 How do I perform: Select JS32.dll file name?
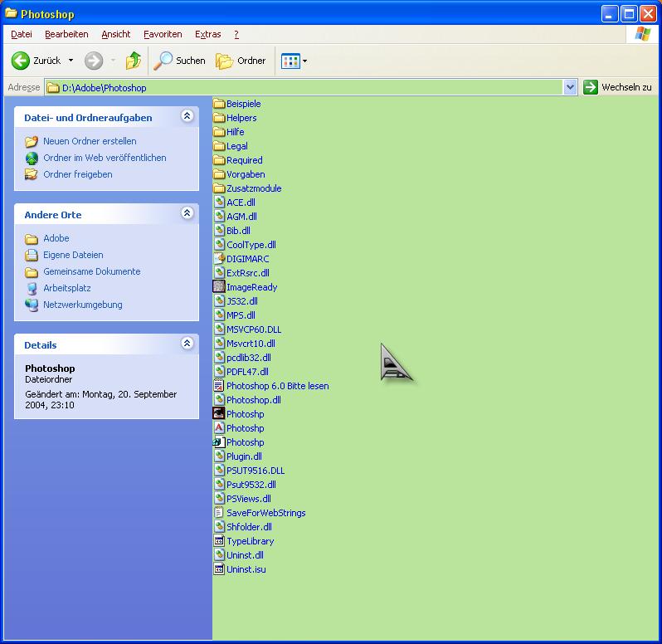pos(242,301)
